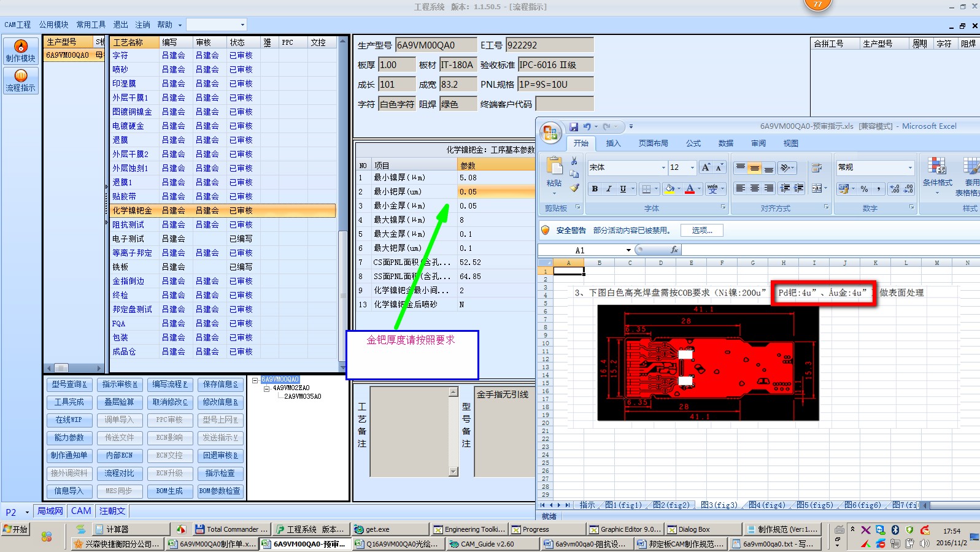The image size is (980, 552).
Task: Click the 回退审核 button
Action: [220, 456]
